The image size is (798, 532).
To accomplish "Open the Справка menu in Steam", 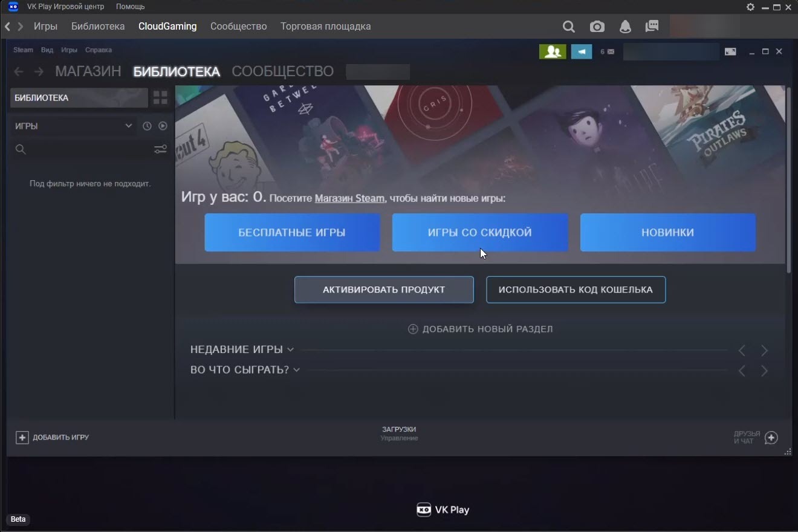I will 99,50.
